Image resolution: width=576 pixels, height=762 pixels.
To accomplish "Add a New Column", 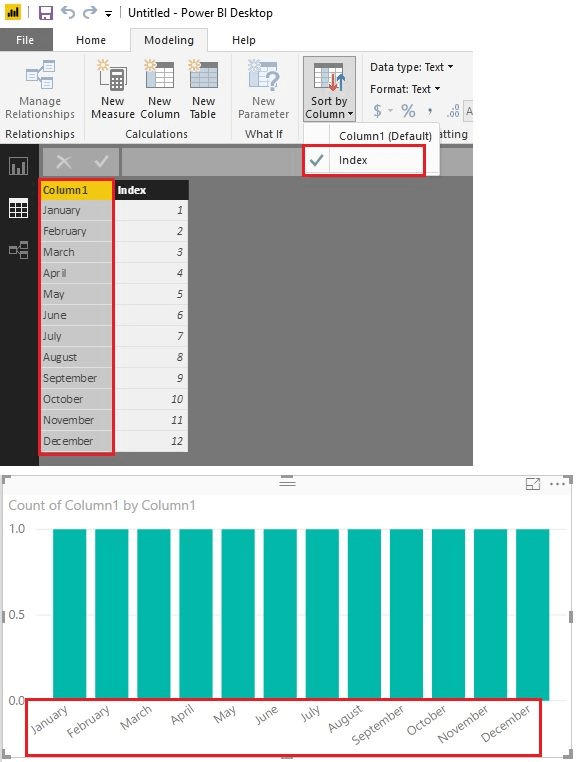I will pos(160,89).
